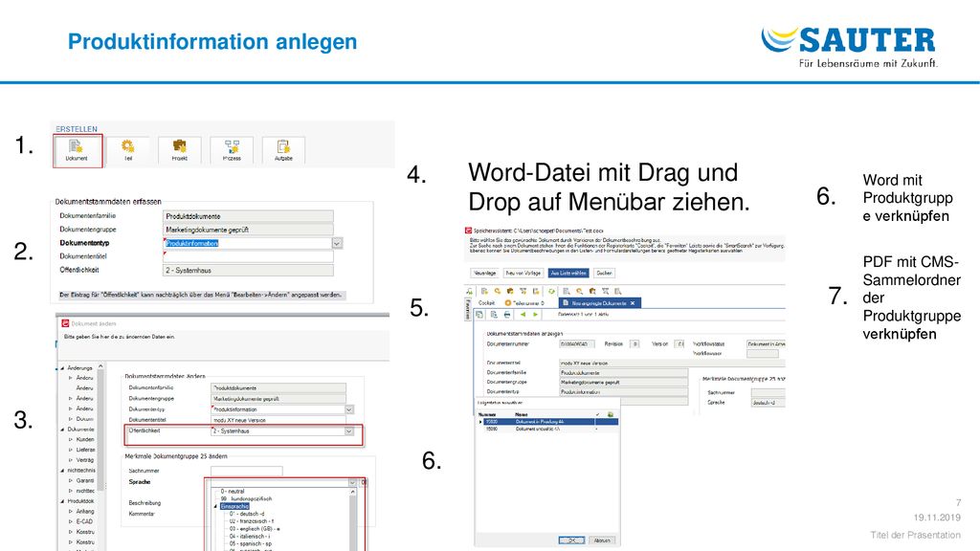Select the Vertrag item in the tree

tap(85, 460)
